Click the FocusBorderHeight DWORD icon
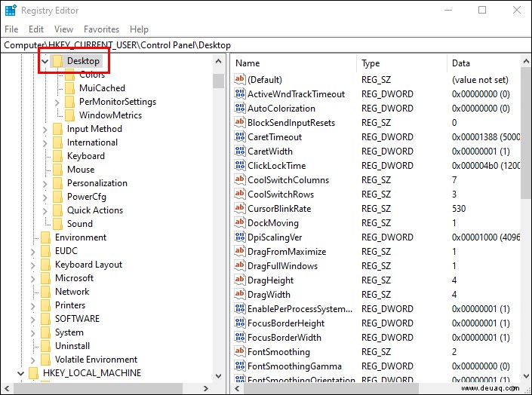532x395 pixels. click(239, 323)
